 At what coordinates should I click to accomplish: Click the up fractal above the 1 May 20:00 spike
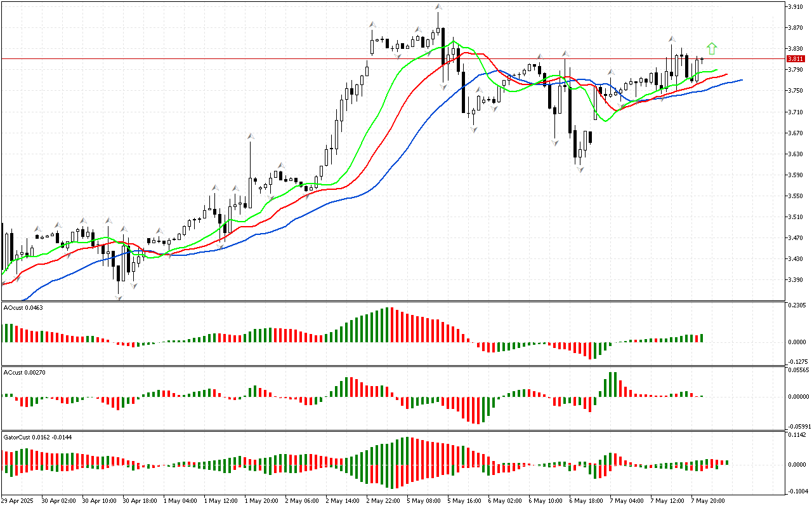(251, 136)
